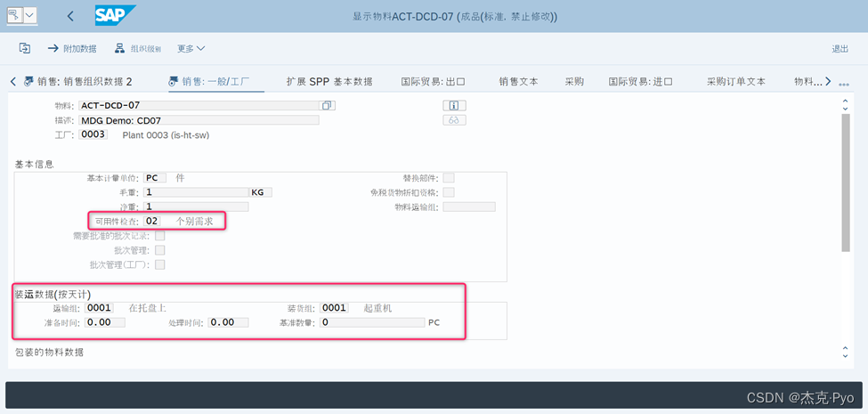The width and height of the screenshot is (868, 414).
Task: Click the scroll stepper at top right
Action: [845, 104]
